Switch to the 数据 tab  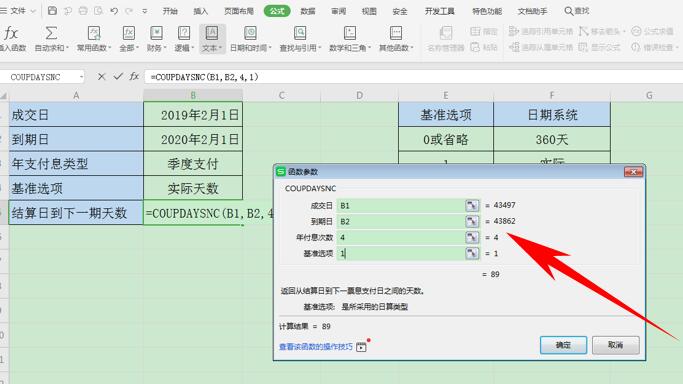pos(308,11)
